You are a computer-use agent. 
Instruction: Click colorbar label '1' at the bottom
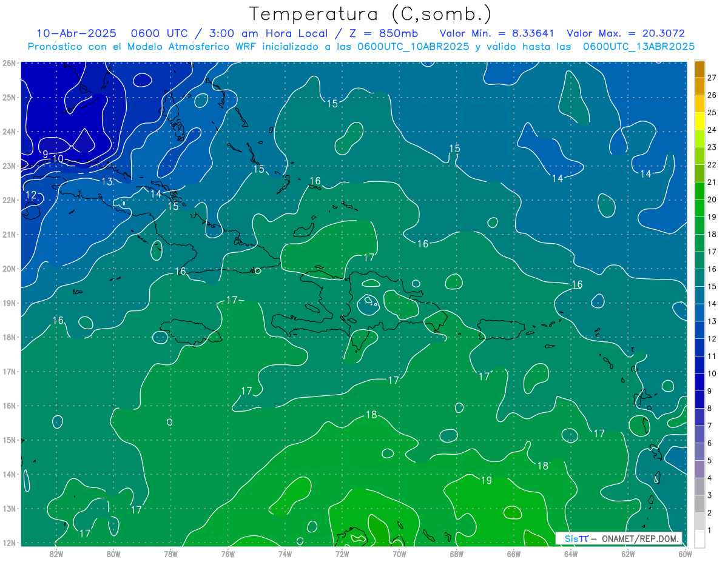[710, 530]
